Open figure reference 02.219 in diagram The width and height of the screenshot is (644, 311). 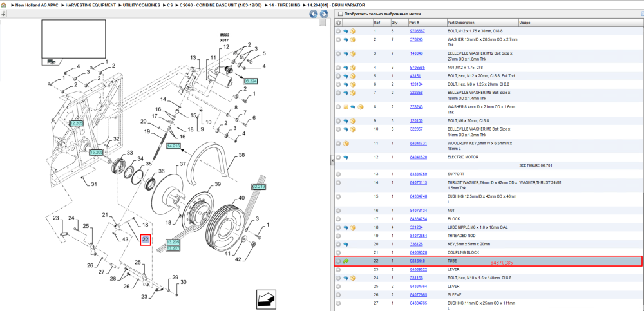coord(259,187)
